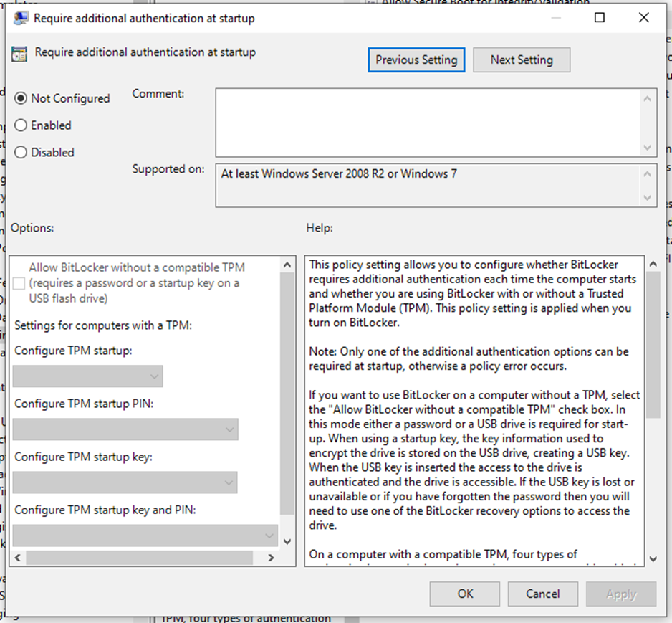672x623 pixels.
Task: Open the Configure TPM startup PIN dropdown
Action: click(125, 429)
